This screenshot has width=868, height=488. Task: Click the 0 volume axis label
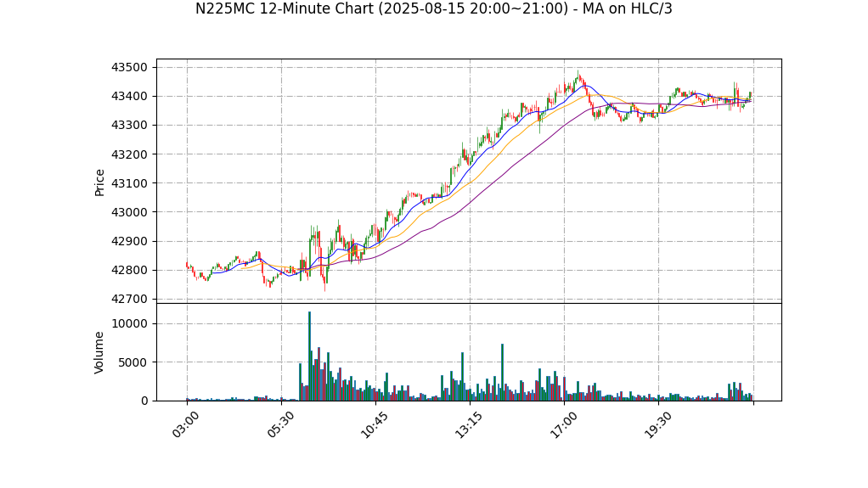point(144,401)
